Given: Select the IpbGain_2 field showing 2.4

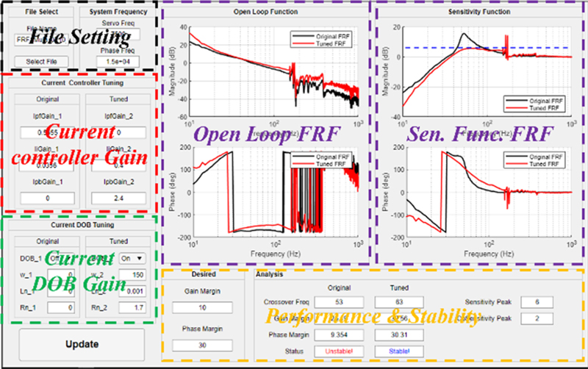Looking at the screenshot, I should [118, 198].
